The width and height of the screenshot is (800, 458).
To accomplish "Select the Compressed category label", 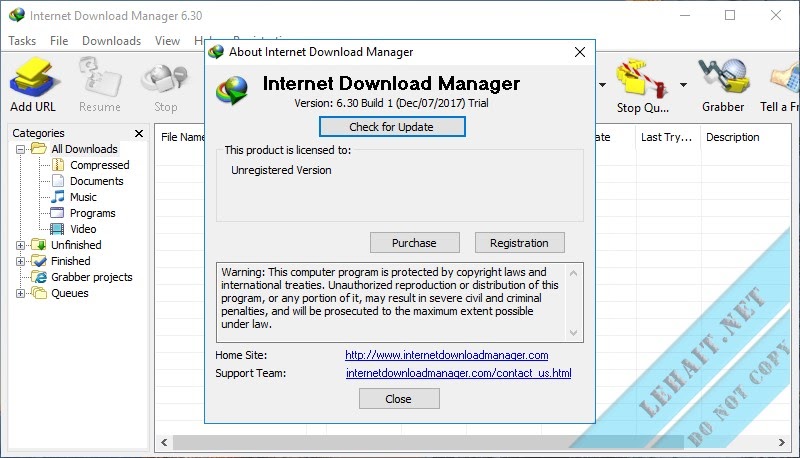I will [99, 165].
